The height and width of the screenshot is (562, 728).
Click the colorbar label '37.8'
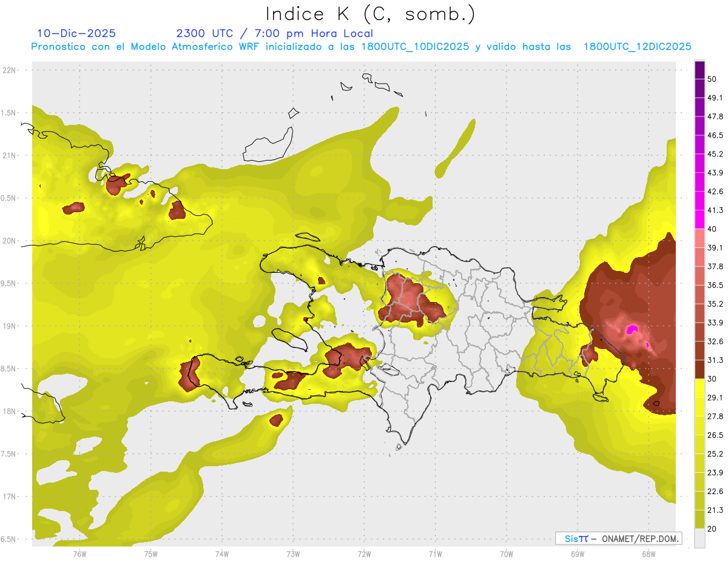coord(715,266)
